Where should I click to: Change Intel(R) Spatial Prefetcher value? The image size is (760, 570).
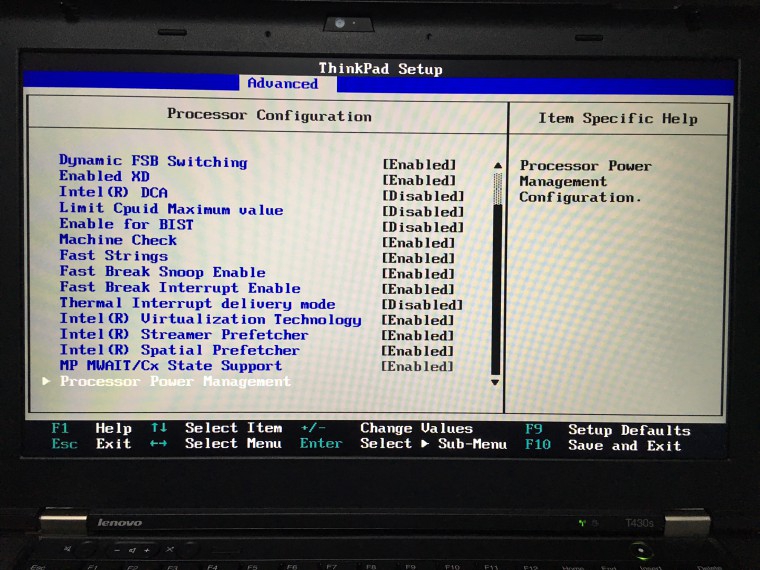pos(417,351)
